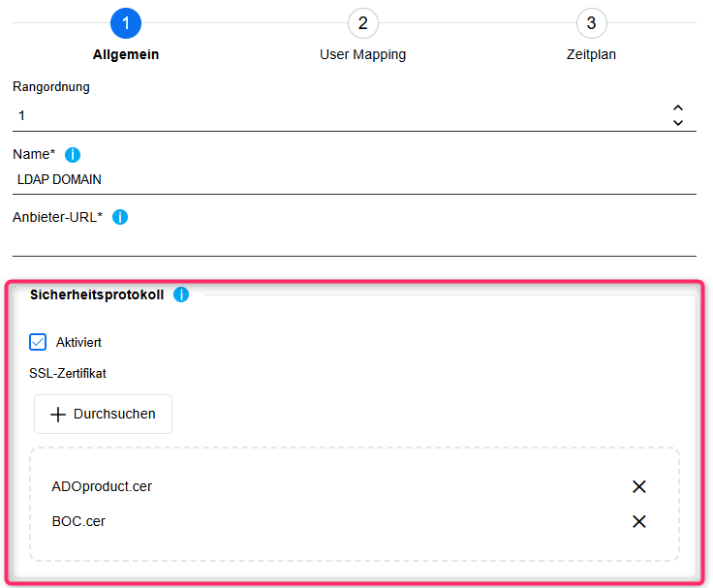Switch to the User Mapping label

pyautogui.click(x=362, y=54)
